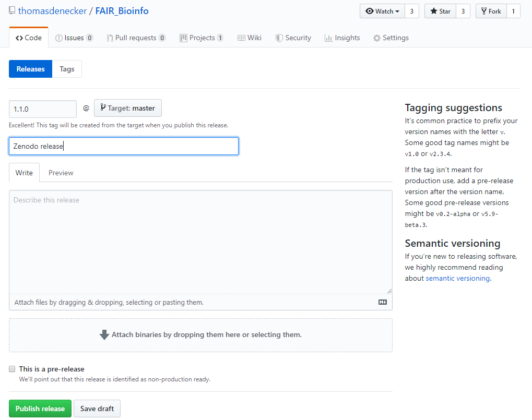Click Attach files by dragging & dropping bar
The height and width of the screenshot is (420, 532).
201,302
